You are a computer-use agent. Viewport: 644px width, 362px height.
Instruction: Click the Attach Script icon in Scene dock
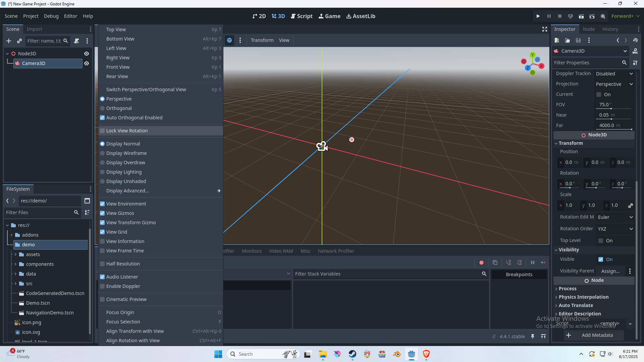76,41
